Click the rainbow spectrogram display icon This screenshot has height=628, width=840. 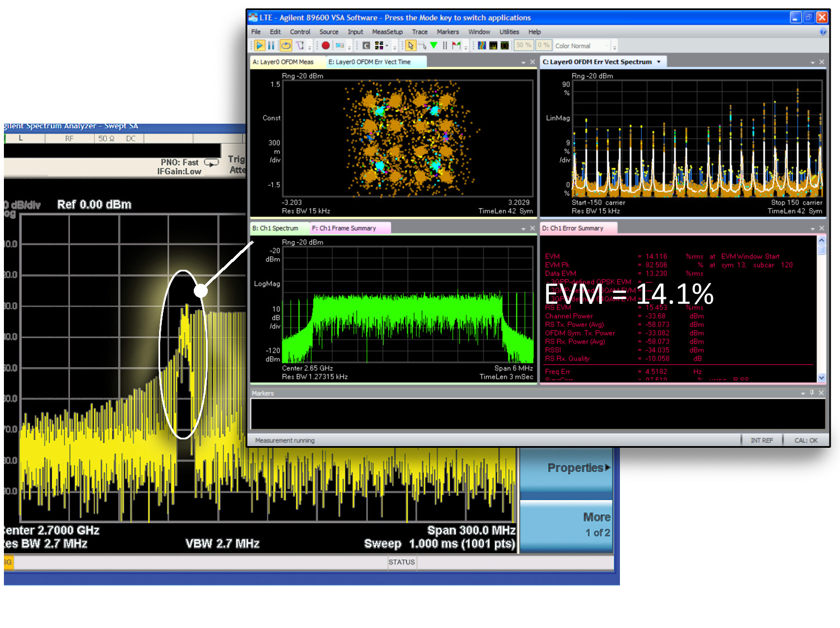click(482, 45)
